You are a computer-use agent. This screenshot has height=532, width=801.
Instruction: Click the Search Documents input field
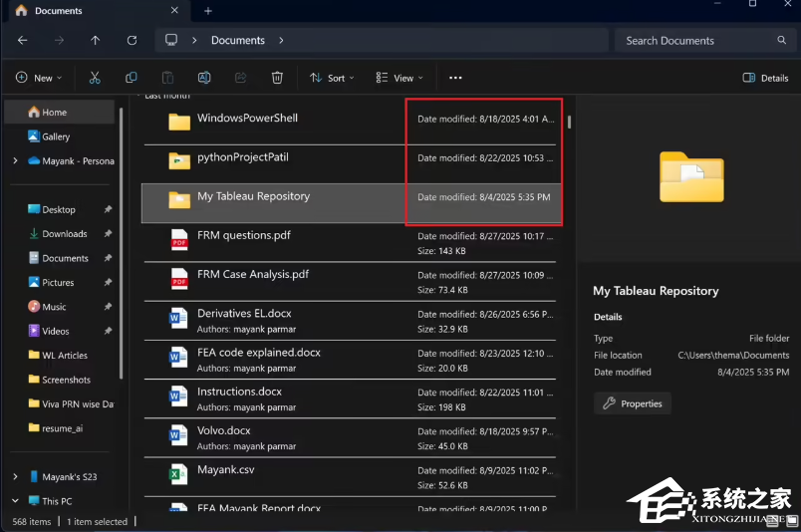click(x=695, y=41)
